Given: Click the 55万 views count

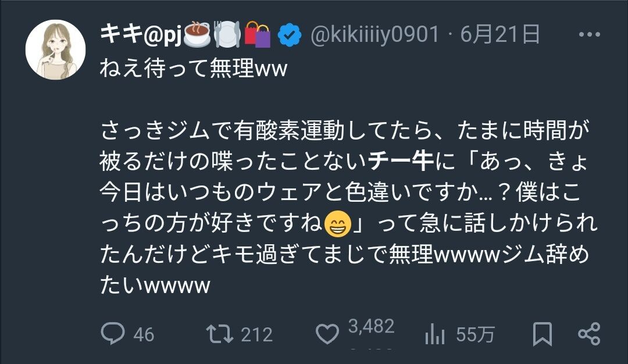Looking at the screenshot, I should (x=475, y=335).
